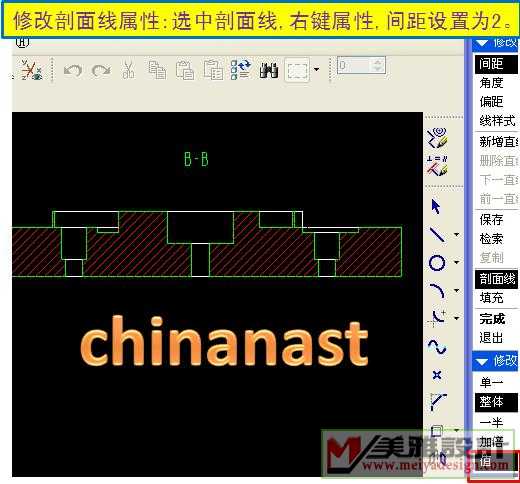520x484 pixels.
Task: Select the blue arrow pointer tool
Action: coord(436,206)
